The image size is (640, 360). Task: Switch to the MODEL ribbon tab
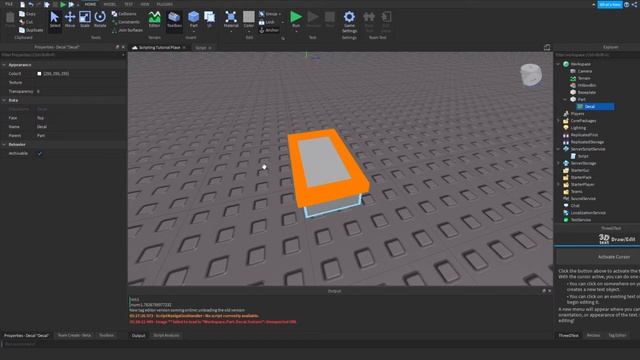click(x=109, y=4)
